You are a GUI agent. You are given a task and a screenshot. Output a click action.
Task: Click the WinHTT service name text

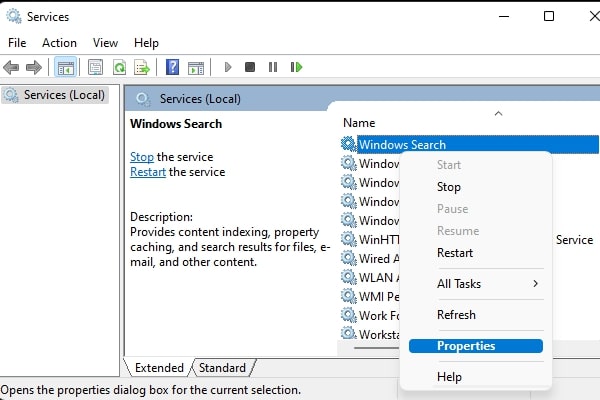[x=378, y=240]
